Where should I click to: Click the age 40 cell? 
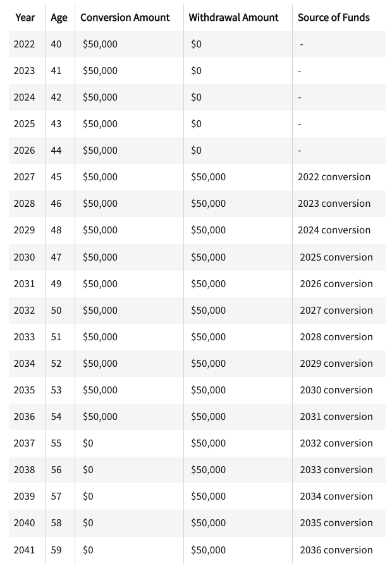click(56, 44)
